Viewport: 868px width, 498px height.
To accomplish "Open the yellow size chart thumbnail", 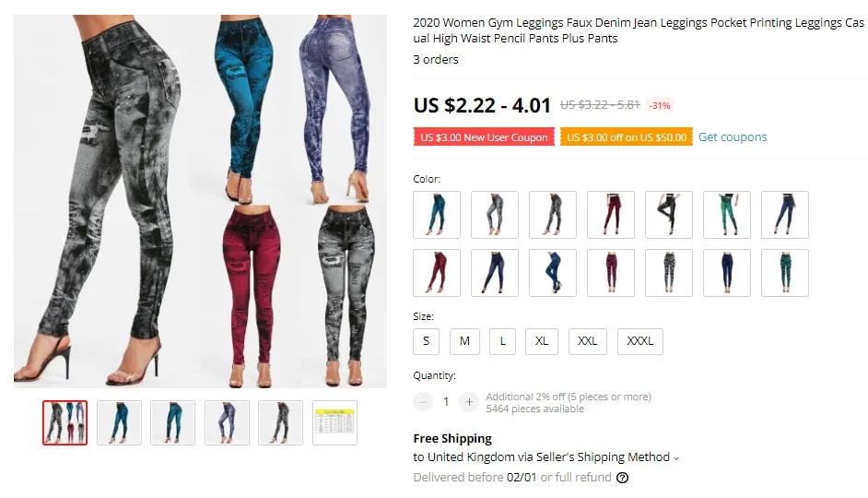I will point(334,422).
